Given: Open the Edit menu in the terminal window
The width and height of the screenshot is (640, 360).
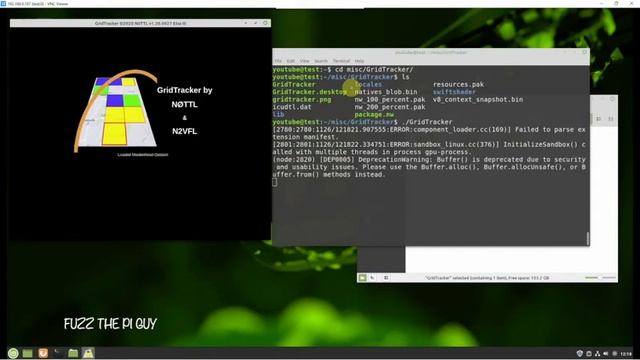Looking at the screenshot, I should [x=291, y=61].
